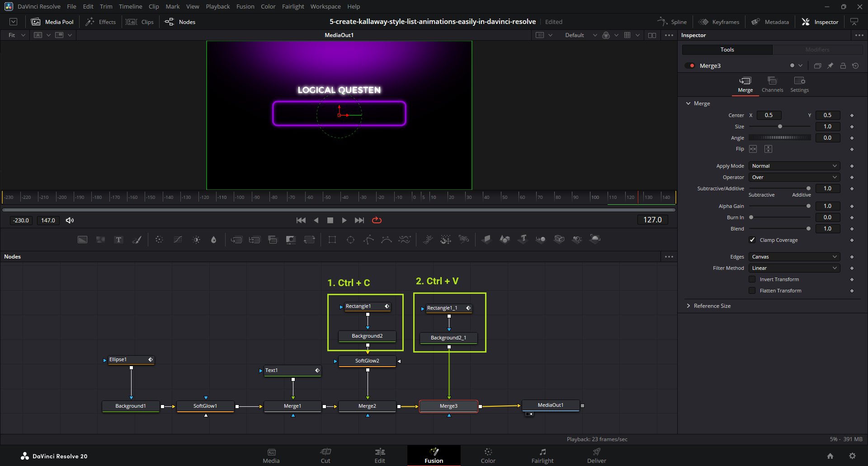Tick the Flatten Transform checkbox

(752, 291)
